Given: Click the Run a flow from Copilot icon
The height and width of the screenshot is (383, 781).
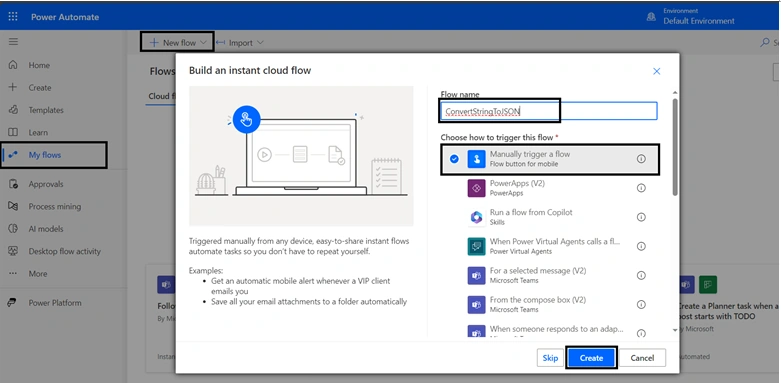Looking at the screenshot, I should [x=476, y=217].
